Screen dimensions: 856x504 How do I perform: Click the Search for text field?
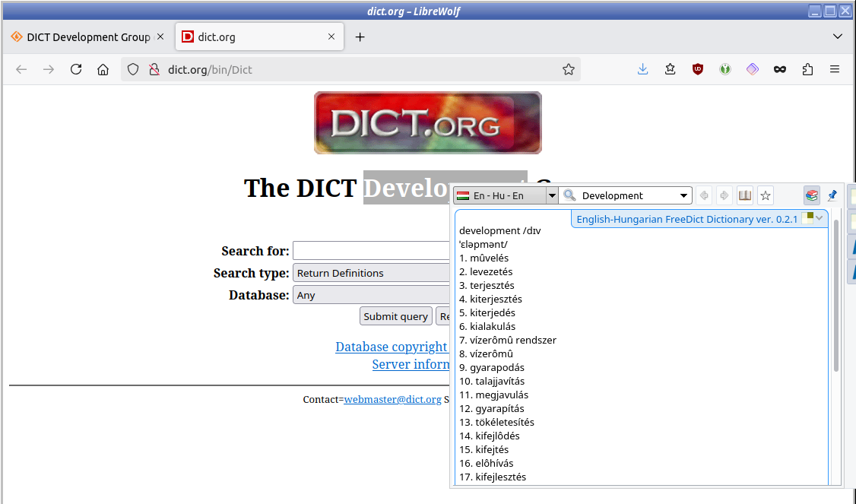pos(371,251)
